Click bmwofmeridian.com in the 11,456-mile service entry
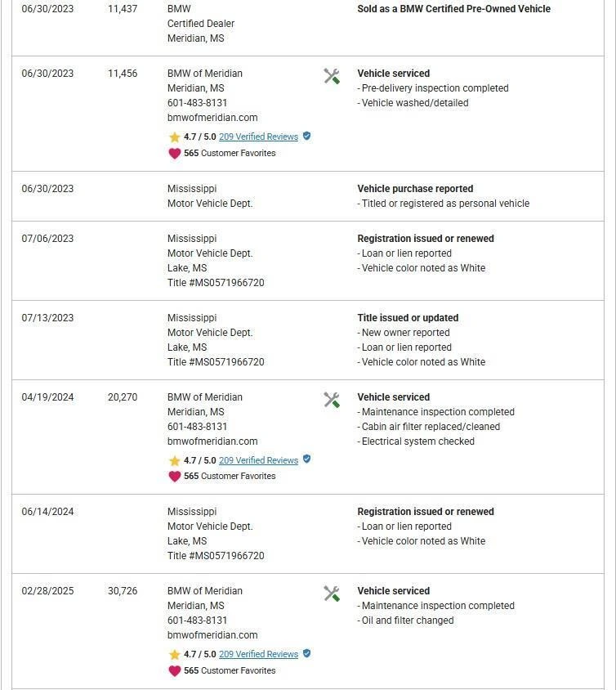This screenshot has height=690, width=616. [212, 118]
